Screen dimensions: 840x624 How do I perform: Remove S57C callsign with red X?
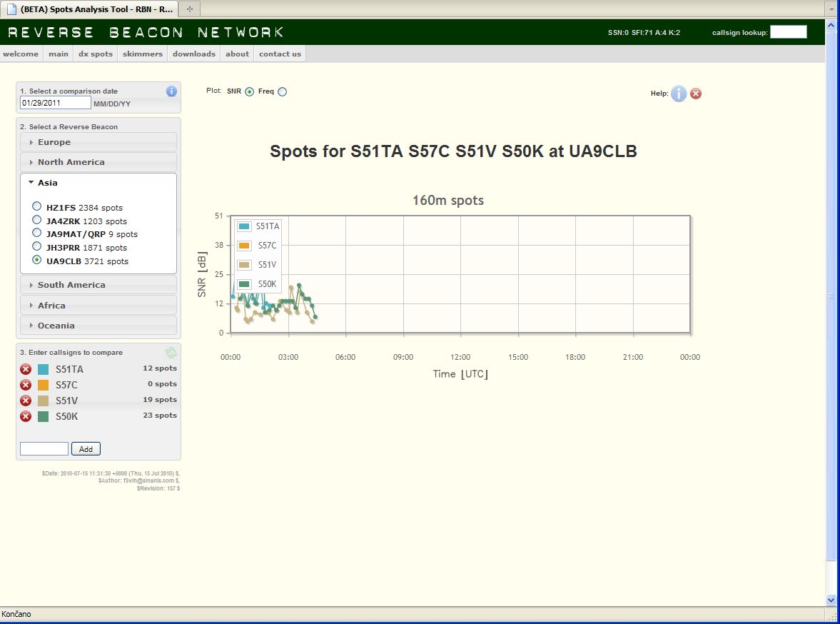[x=26, y=385]
